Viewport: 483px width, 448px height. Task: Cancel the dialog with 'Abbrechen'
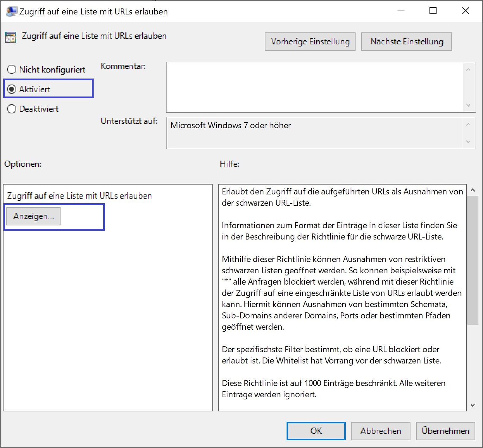(x=380, y=431)
